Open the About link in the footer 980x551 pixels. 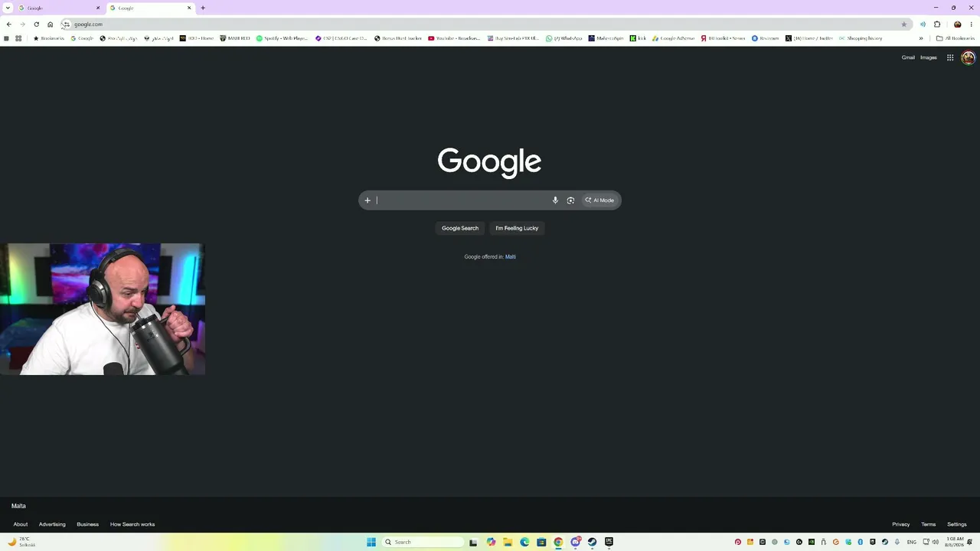point(21,524)
